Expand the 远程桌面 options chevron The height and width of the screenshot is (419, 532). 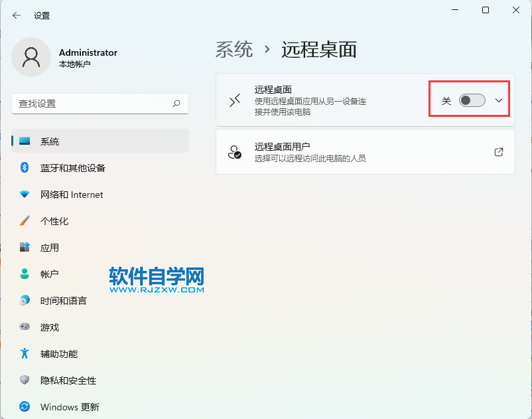tap(498, 98)
